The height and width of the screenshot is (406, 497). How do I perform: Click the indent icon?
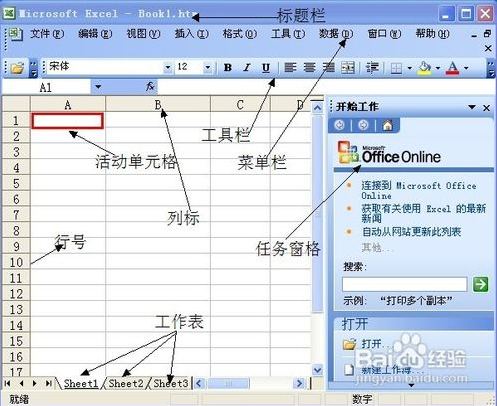coord(372,68)
